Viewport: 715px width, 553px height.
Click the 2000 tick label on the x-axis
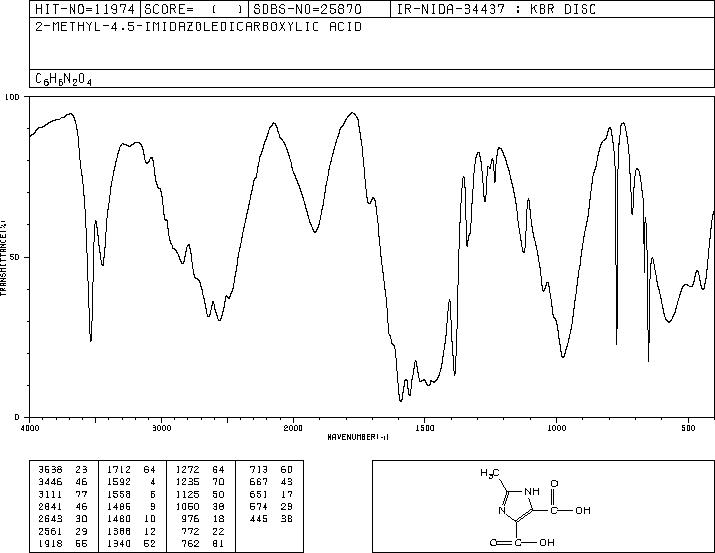pyautogui.click(x=293, y=428)
